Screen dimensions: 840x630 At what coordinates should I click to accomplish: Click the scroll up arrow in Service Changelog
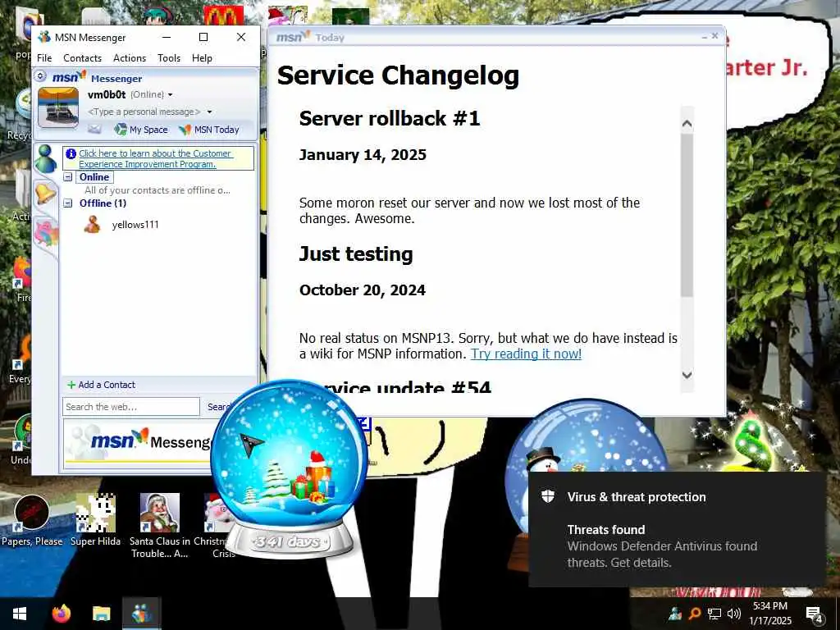(x=687, y=124)
